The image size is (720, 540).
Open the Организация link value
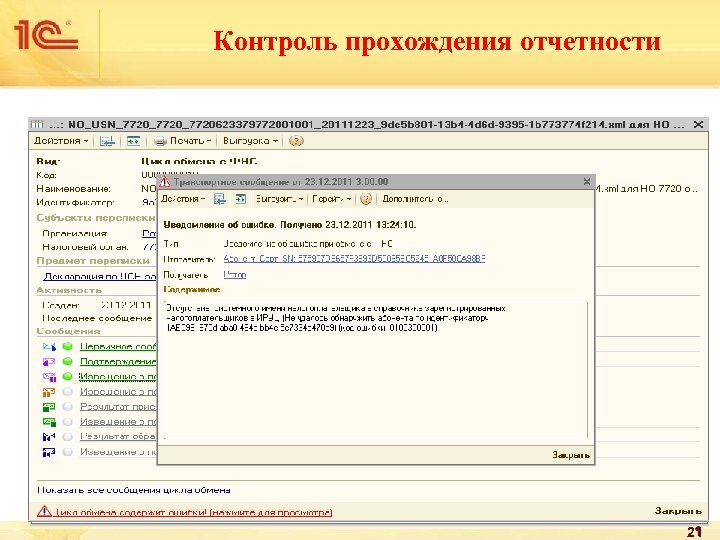(x=149, y=233)
